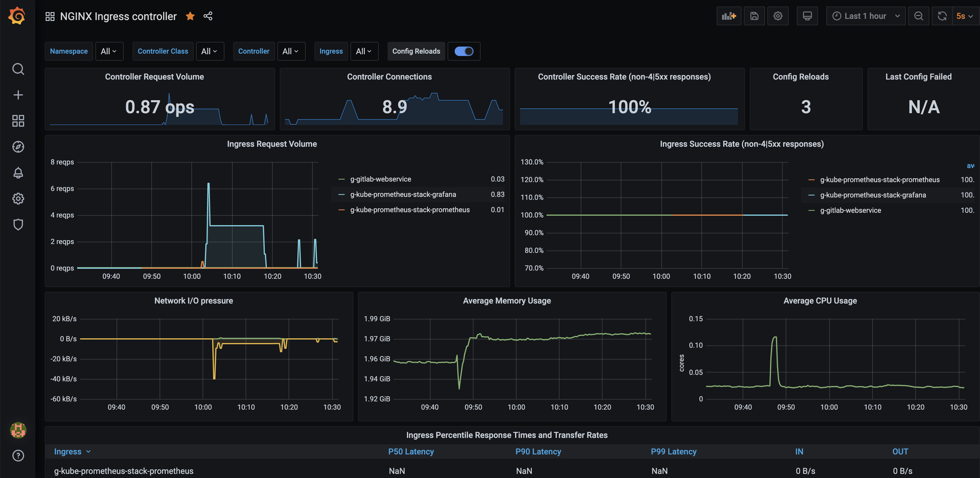980x478 pixels.
Task: Open Average Memory Usage panel title menu
Action: point(507,301)
